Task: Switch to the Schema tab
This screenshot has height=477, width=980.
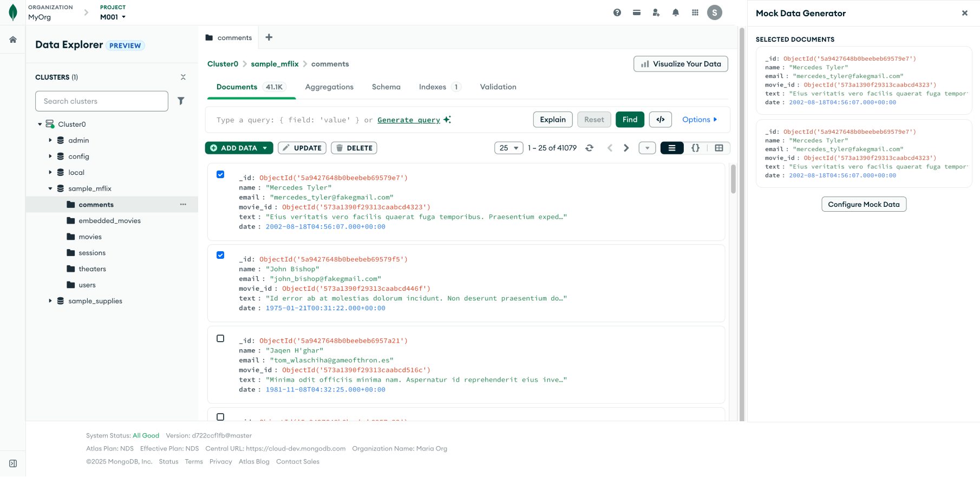Action: [x=386, y=87]
